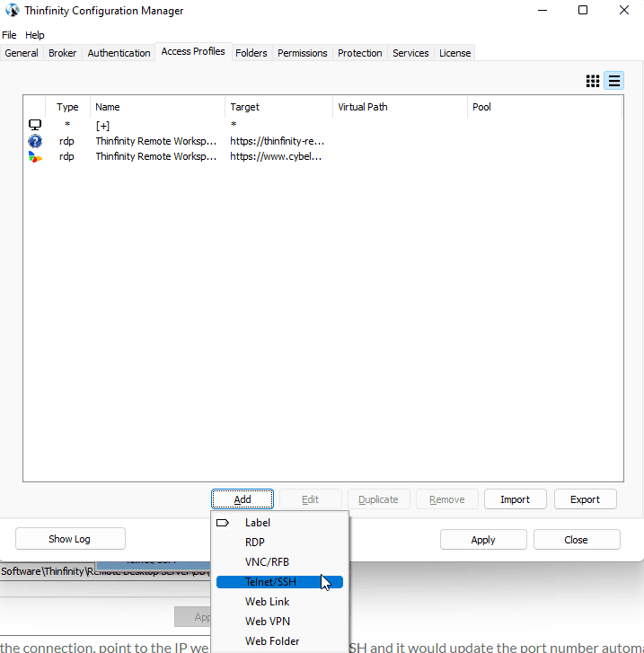Image resolution: width=644 pixels, height=653 pixels.
Task: Click the Show Log button
Action: coord(70,539)
